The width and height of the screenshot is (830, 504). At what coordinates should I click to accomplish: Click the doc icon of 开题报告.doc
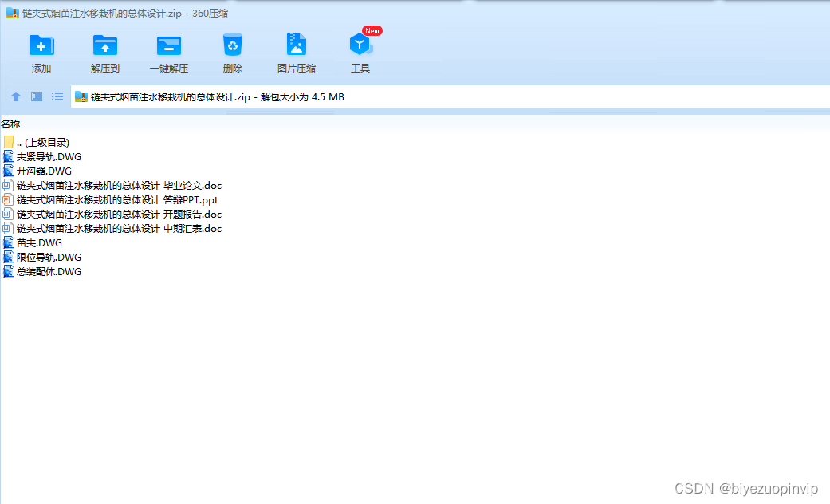point(7,214)
